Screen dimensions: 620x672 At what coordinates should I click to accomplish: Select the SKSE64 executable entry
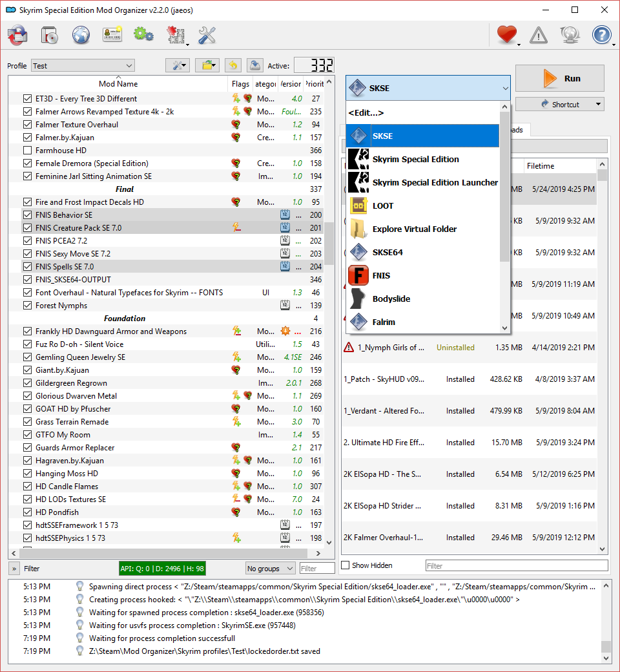tap(422, 253)
